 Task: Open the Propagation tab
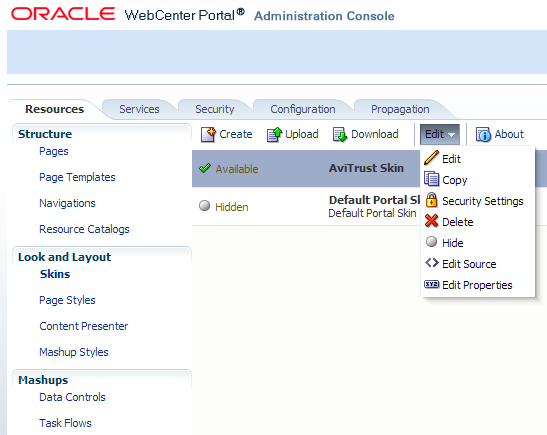click(400, 109)
